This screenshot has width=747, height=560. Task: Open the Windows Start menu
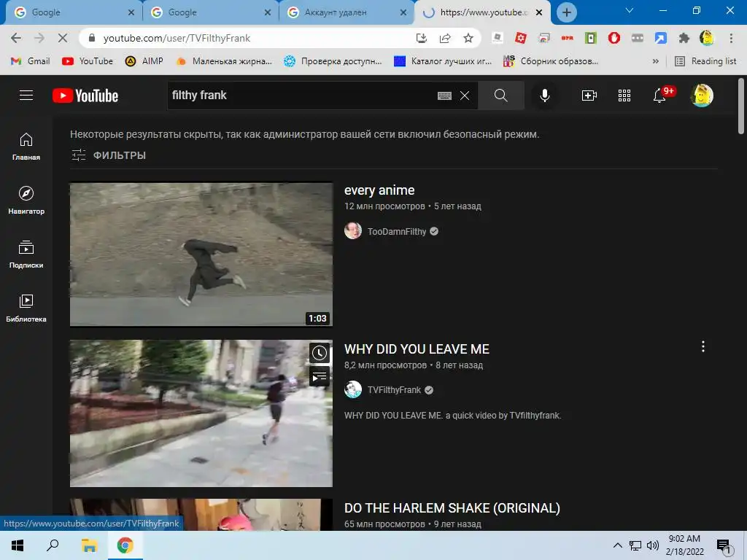point(18,545)
